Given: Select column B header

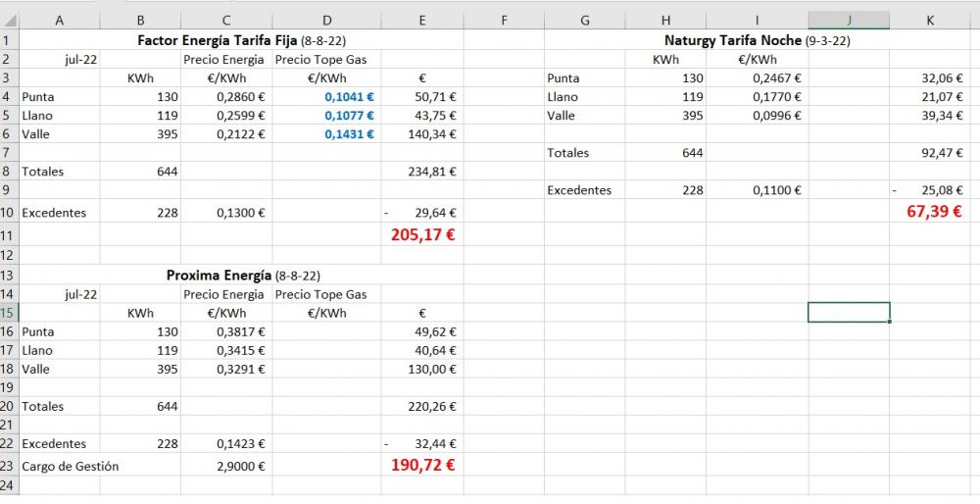Looking at the screenshot, I should 140,21.
